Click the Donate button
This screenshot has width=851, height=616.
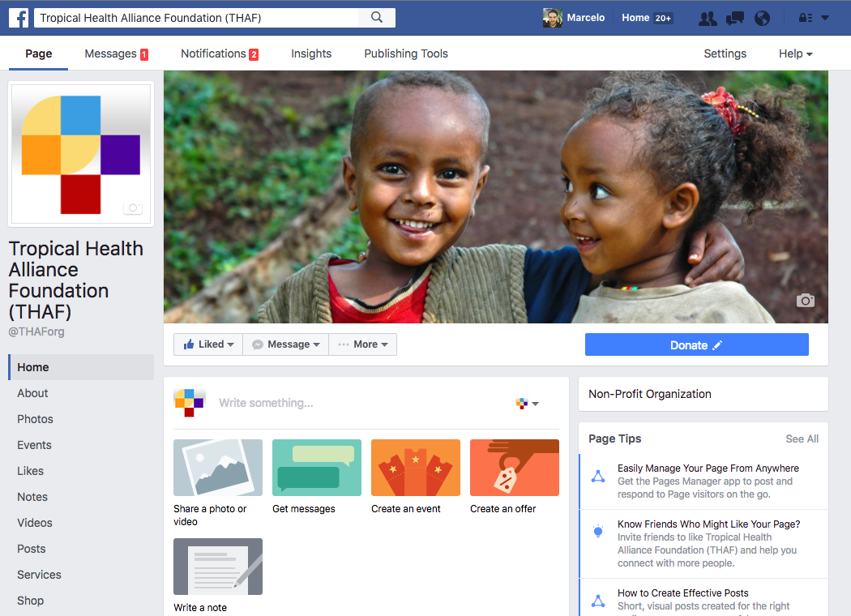(x=696, y=344)
